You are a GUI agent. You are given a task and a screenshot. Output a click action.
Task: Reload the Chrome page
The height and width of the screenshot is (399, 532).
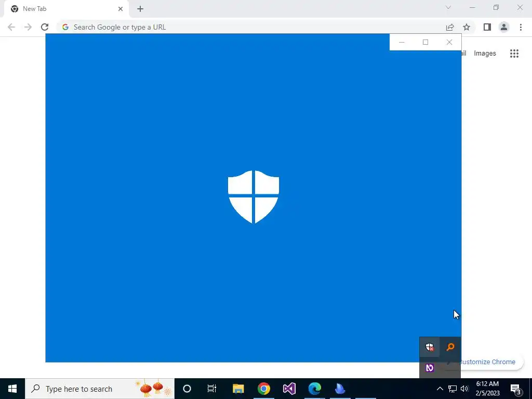coord(45,27)
